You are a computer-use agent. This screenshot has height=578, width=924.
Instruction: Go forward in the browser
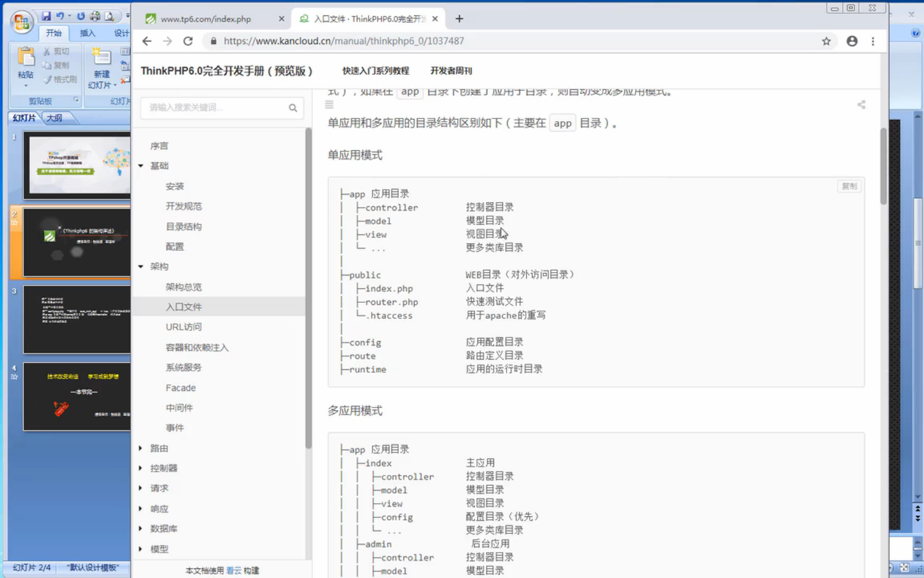167,41
